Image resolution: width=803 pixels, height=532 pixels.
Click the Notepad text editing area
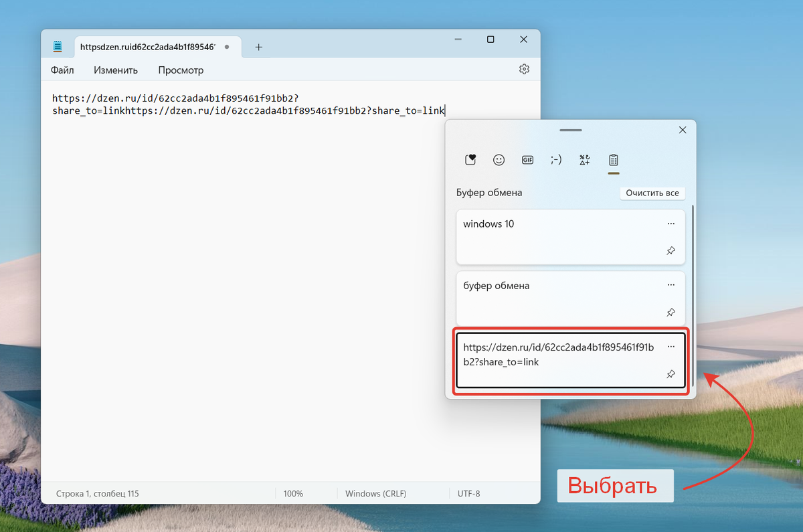tap(290, 281)
